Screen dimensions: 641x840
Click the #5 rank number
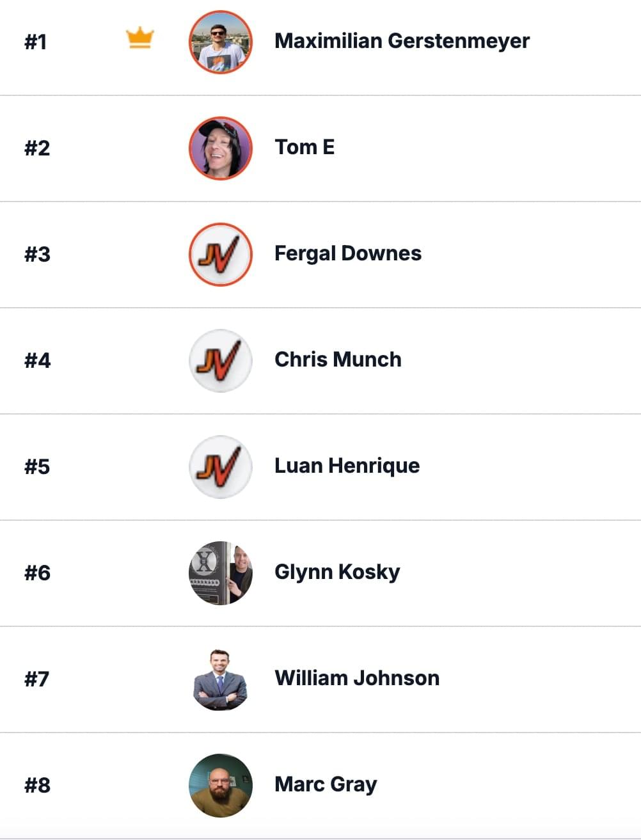pyautogui.click(x=37, y=467)
